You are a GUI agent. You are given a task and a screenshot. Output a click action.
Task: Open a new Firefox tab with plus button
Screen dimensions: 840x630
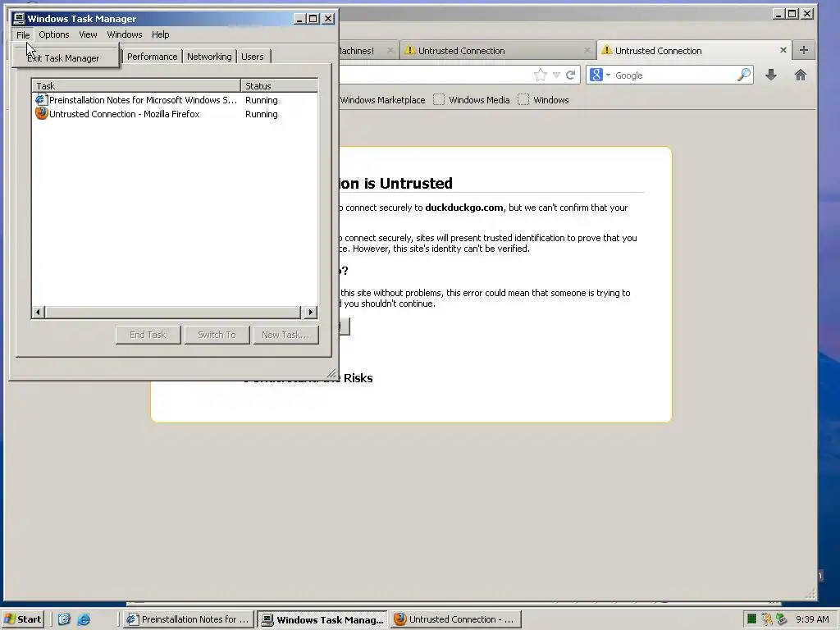[804, 50]
